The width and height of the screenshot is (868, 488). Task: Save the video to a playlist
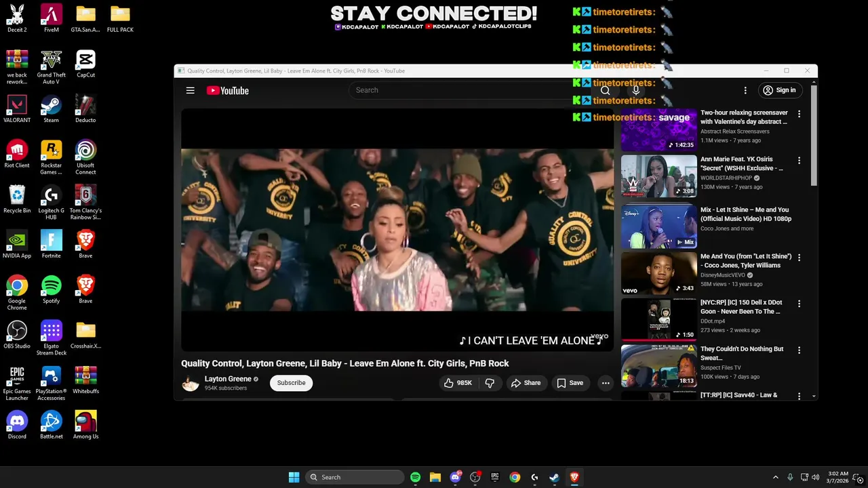point(570,383)
